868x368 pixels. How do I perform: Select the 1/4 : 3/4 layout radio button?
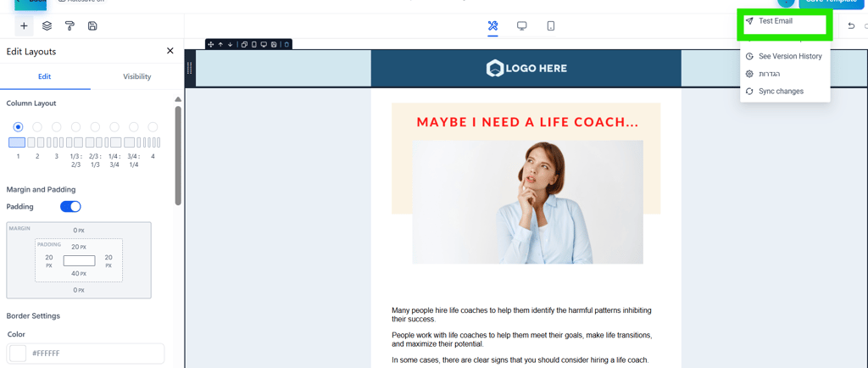[x=114, y=126]
